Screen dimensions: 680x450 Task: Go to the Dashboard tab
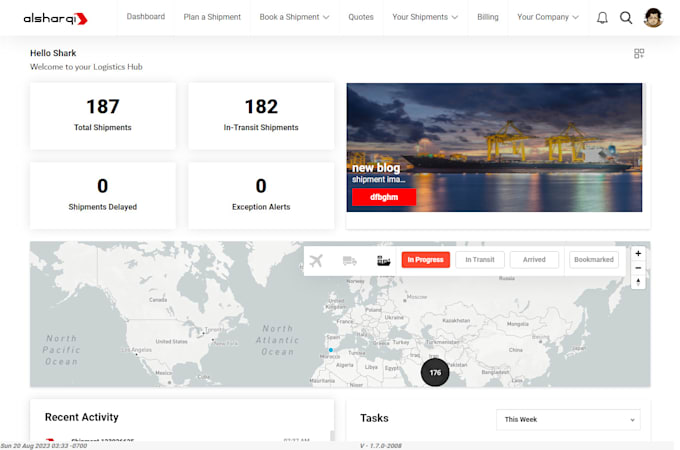pyautogui.click(x=146, y=16)
